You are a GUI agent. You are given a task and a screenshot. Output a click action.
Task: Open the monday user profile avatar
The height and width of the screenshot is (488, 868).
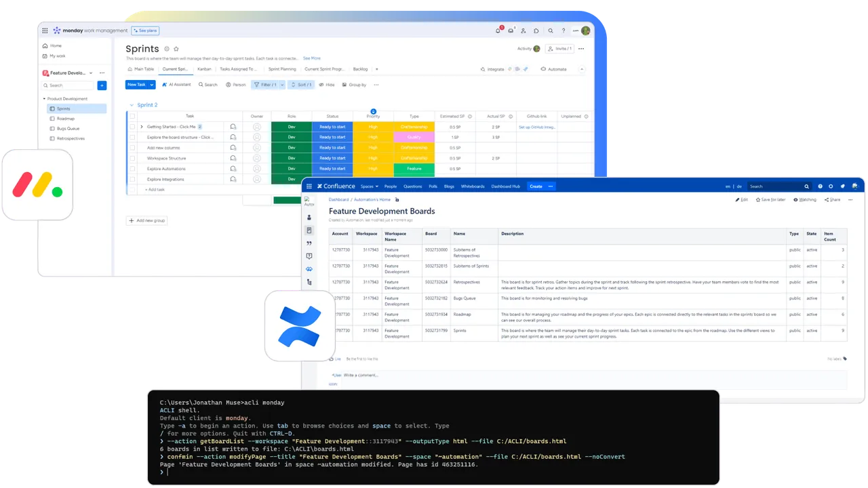(585, 30)
